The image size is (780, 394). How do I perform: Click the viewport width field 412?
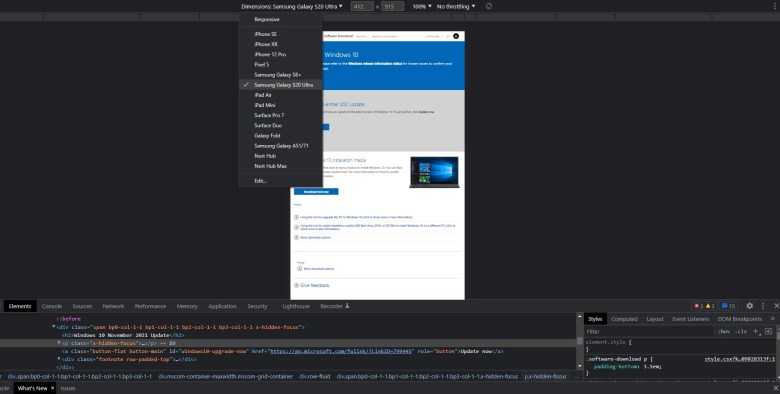(362, 6)
